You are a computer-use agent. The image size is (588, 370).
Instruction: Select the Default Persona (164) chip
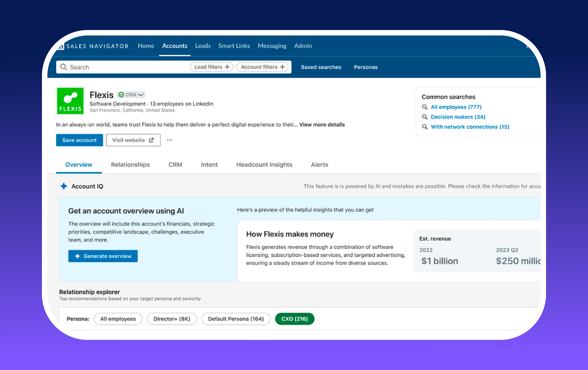(236, 319)
